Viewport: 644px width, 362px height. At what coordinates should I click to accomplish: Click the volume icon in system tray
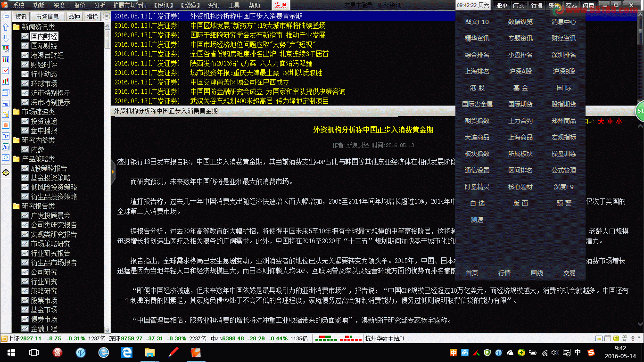pyautogui.click(x=556, y=352)
